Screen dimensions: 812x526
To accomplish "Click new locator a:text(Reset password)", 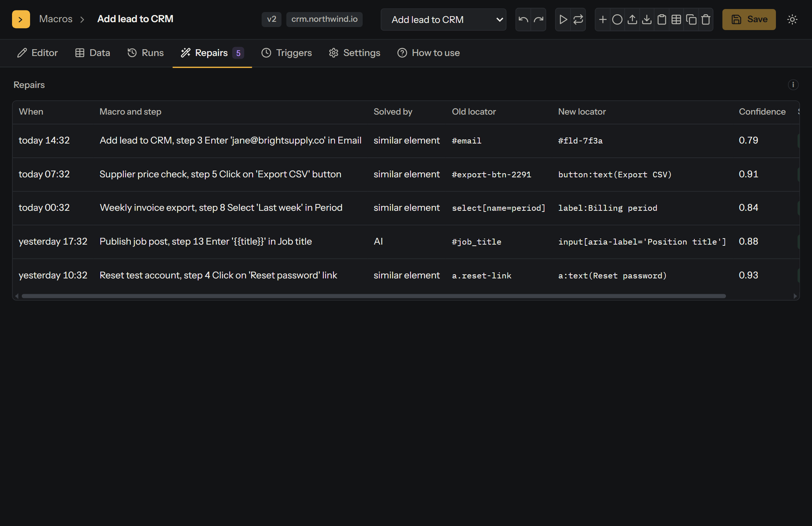I will point(613,275).
